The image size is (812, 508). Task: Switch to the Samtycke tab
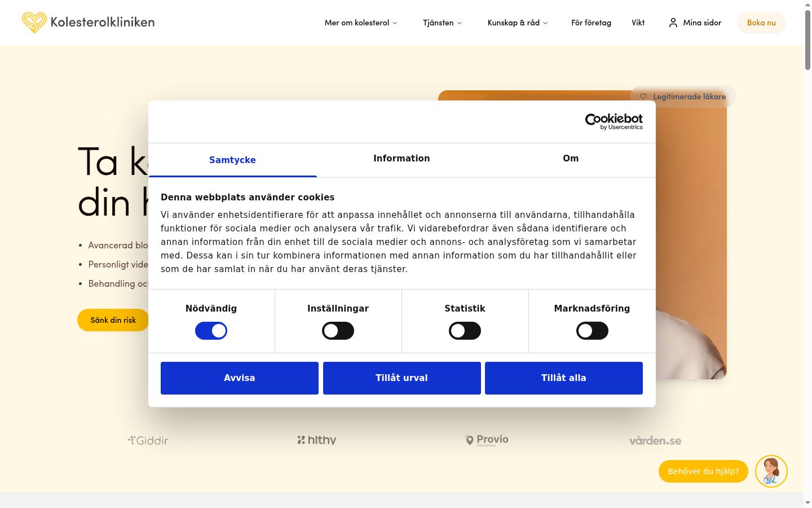point(232,160)
